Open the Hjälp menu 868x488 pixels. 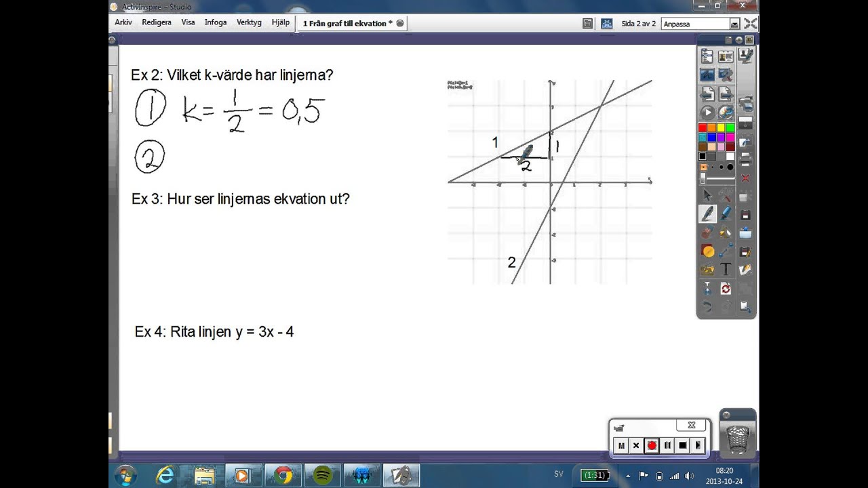coord(281,22)
